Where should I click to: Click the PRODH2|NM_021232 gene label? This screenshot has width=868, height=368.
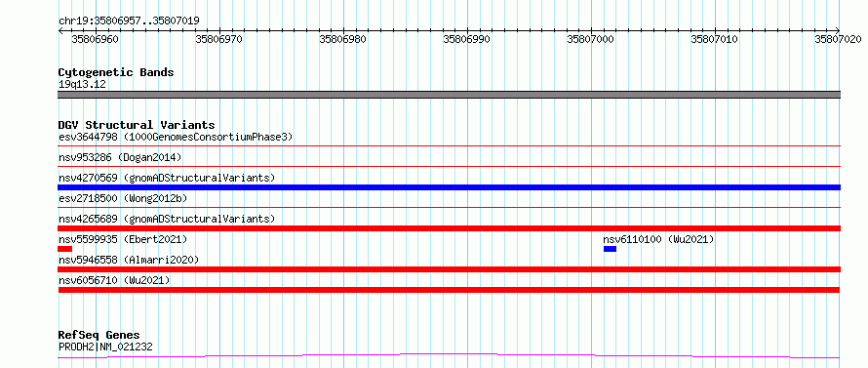coord(105,347)
